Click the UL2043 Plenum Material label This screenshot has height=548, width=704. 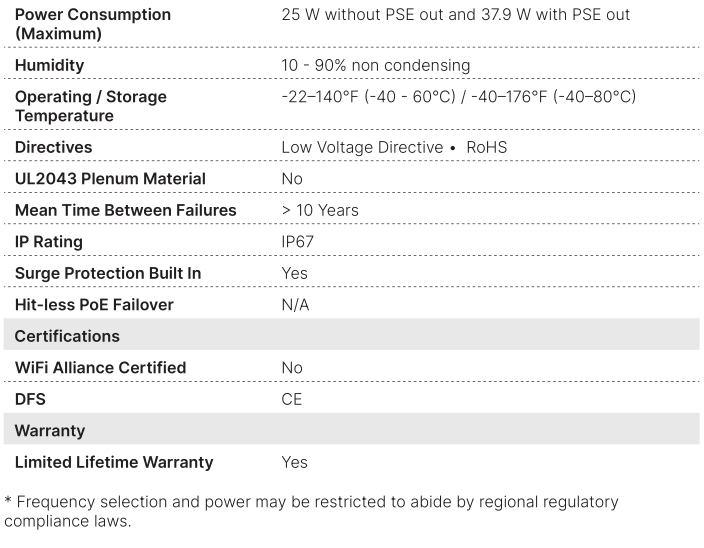110,178
